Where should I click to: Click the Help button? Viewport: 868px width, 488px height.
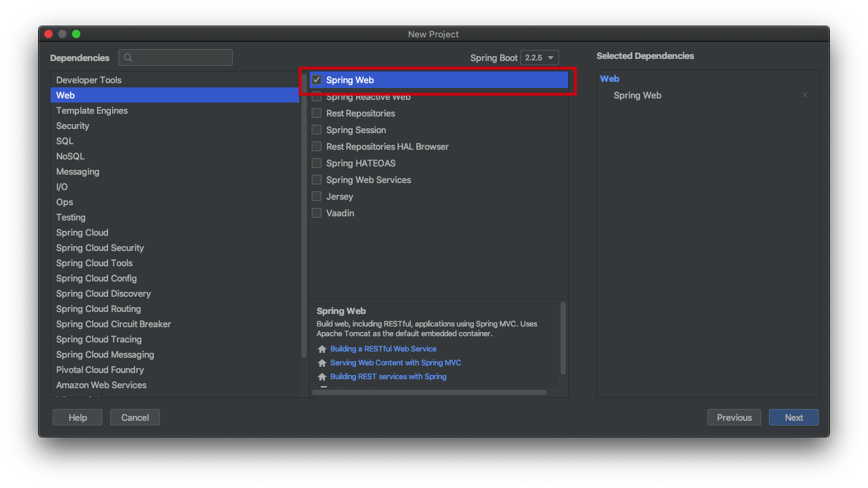click(78, 417)
